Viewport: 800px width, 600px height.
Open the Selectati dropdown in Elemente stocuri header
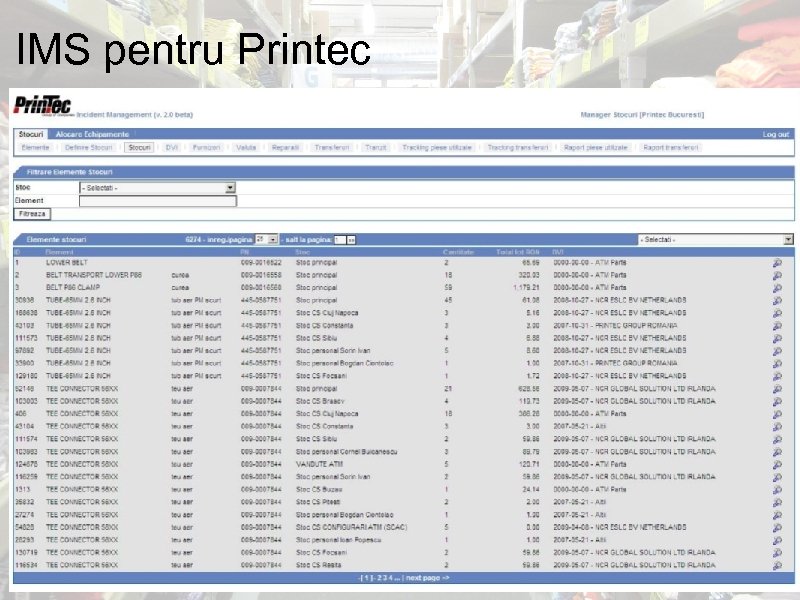click(715, 239)
